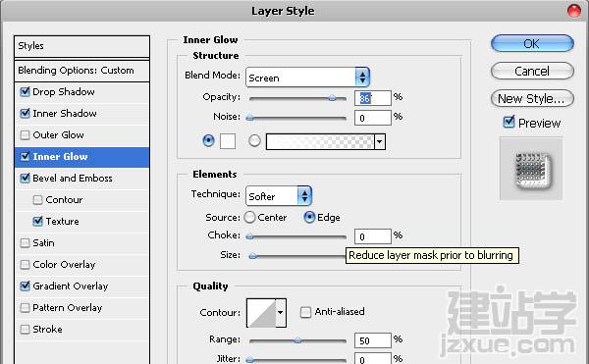Toggle the Drop Shadow checkbox

[25, 92]
